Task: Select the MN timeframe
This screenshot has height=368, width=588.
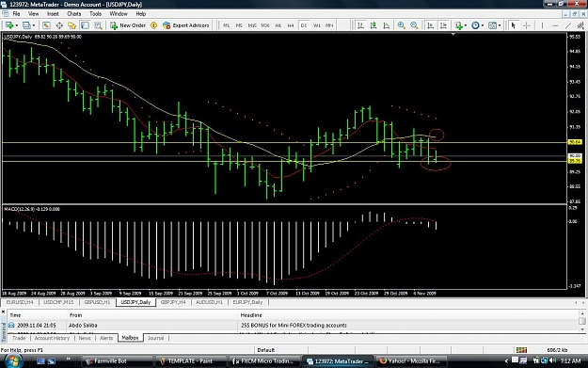Action: tap(329, 25)
